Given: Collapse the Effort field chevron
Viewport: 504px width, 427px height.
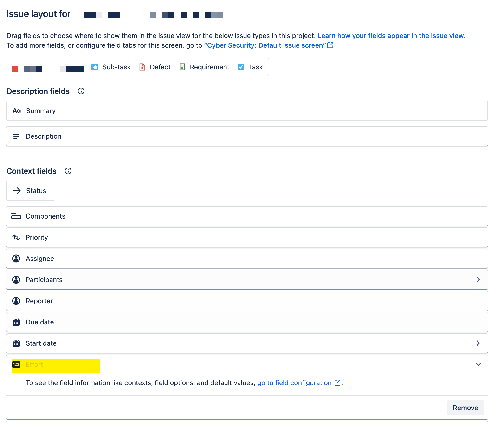Looking at the screenshot, I should [x=478, y=364].
